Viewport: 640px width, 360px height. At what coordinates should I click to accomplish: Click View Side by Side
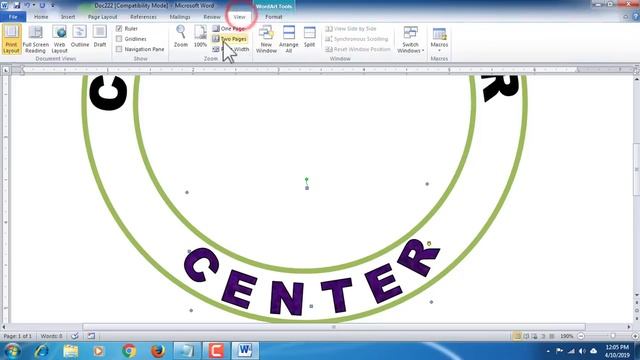[351, 29]
